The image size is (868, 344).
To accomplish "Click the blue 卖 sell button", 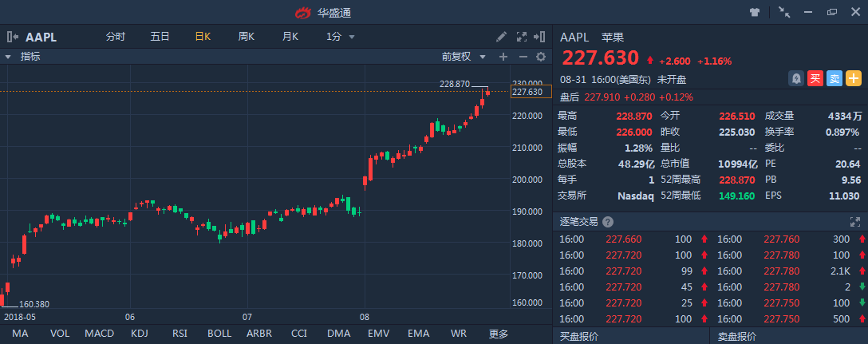I will pos(834,78).
